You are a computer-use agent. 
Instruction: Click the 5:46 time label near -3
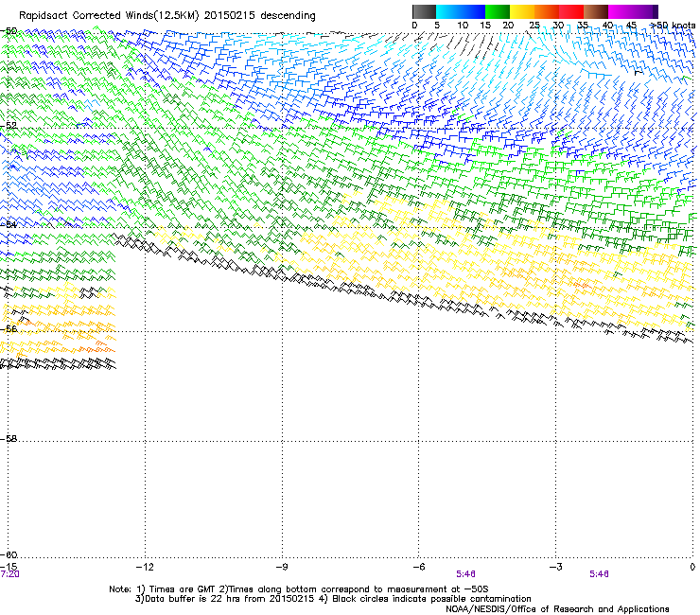pyautogui.click(x=599, y=574)
